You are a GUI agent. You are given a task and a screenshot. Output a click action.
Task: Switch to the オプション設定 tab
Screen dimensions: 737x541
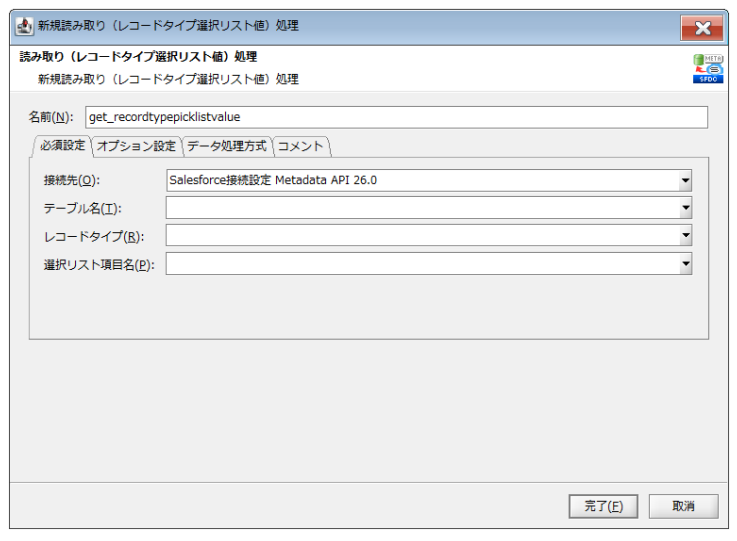(x=136, y=146)
